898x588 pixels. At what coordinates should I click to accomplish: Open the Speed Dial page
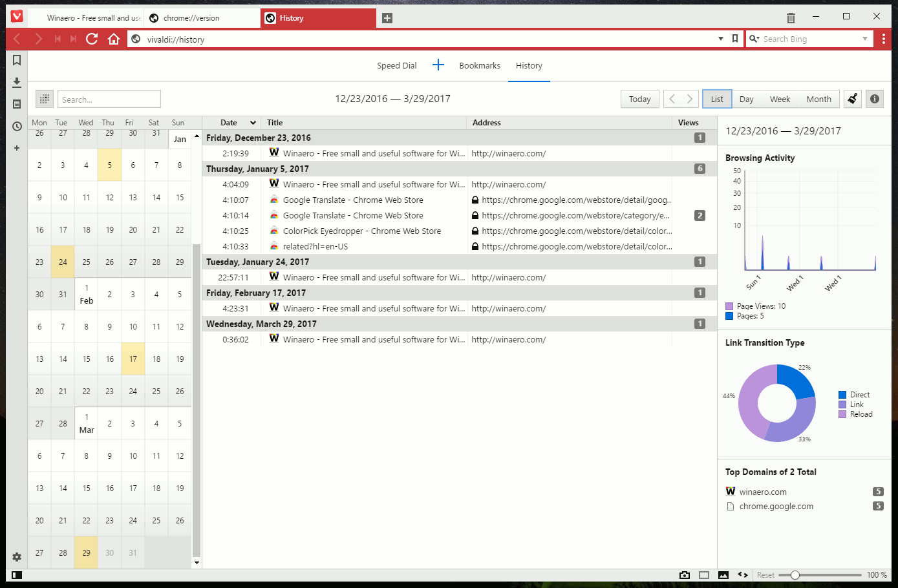click(x=397, y=65)
